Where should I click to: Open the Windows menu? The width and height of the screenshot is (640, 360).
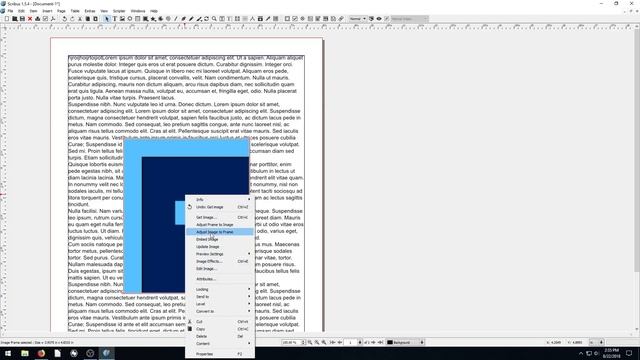click(138, 11)
